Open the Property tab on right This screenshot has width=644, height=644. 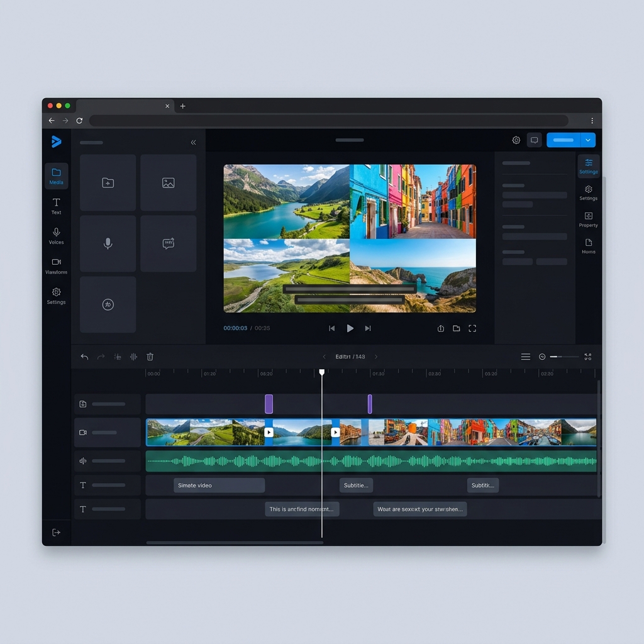click(589, 219)
